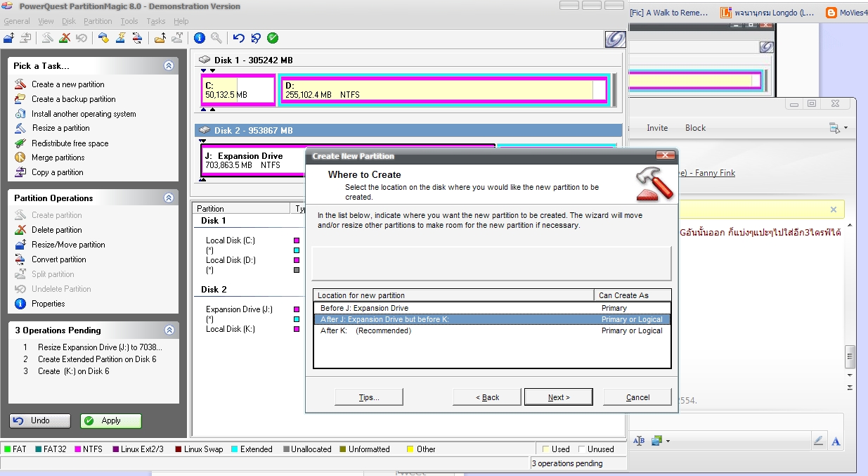This screenshot has height=476, width=868.
Task: Click the Copy a partition task icon
Action: click(20, 172)
